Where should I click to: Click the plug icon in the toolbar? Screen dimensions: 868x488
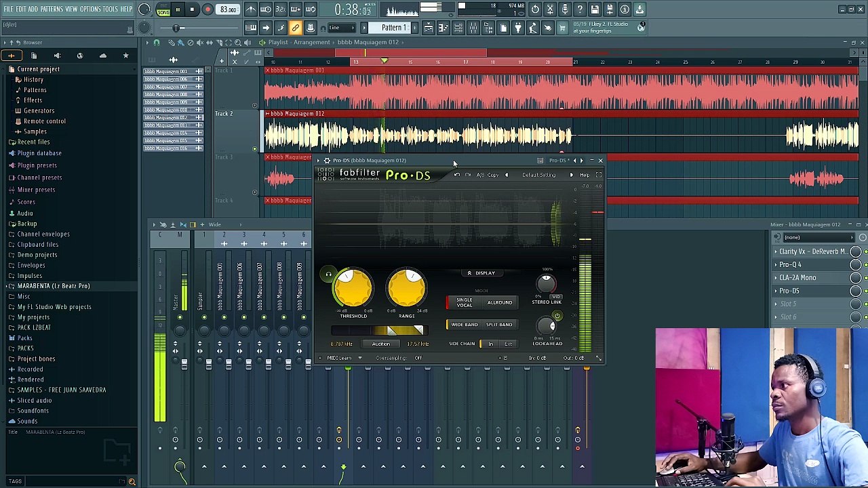pyautogui.click(x=517, y=28)
